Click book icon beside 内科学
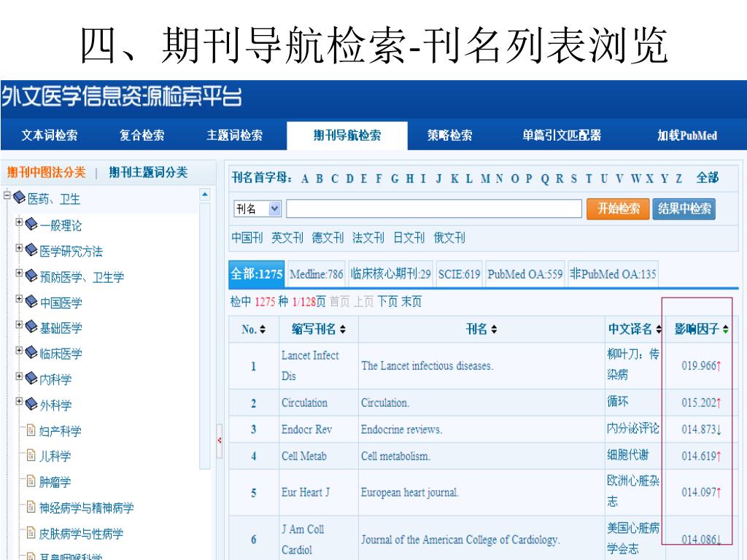This screenshot has width=747, height=560. [31, 378]
